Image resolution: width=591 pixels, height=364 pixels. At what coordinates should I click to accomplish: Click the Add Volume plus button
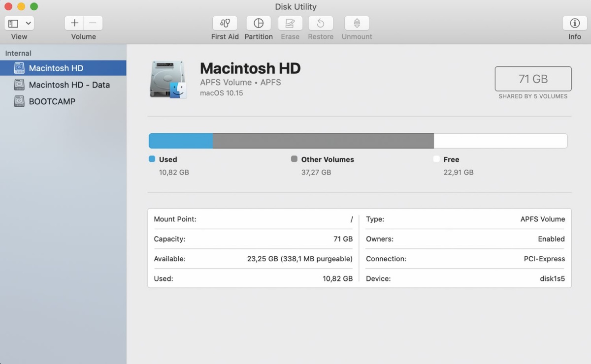tap(74, 23)
